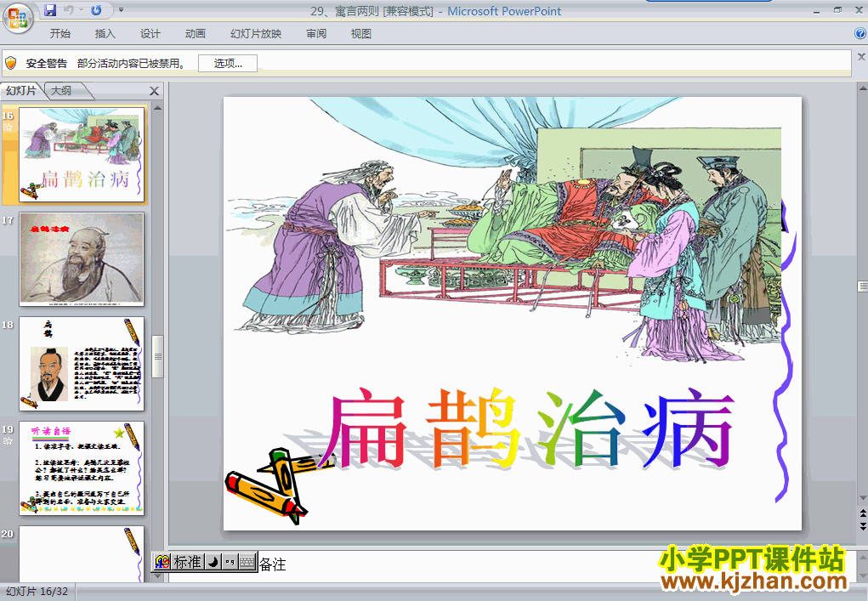
Task: Close the security warning message bar
Action: point(861,57)
